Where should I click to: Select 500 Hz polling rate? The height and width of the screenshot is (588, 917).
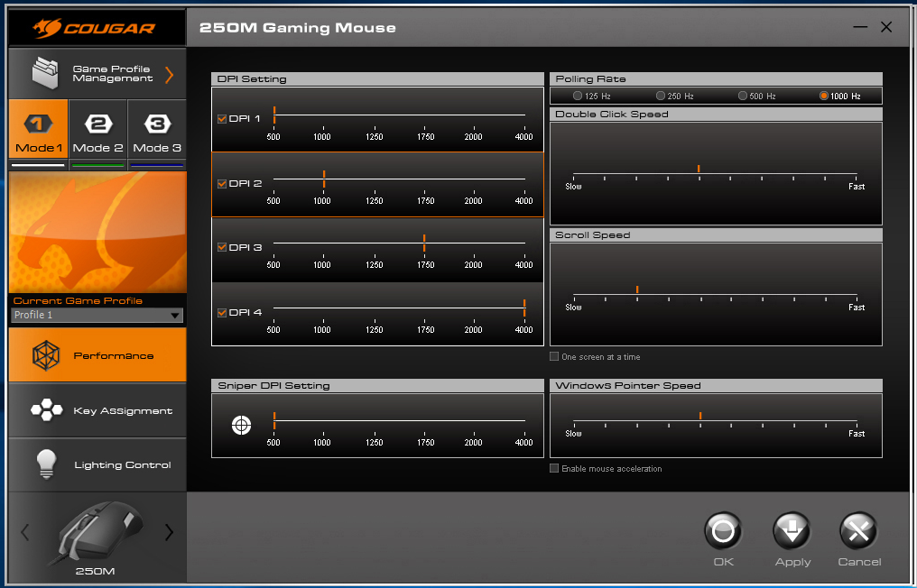point(743,96)
